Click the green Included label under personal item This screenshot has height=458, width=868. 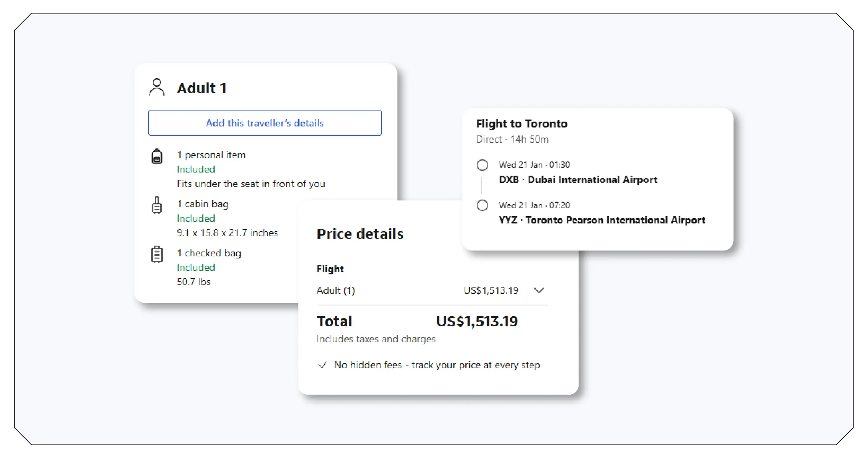tap(196, 169)
